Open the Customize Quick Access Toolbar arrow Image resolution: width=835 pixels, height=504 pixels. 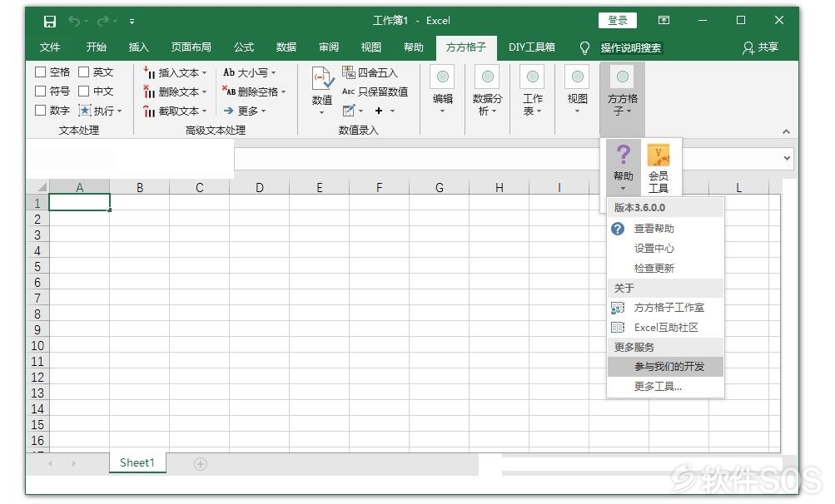click(x=132, y=22)
